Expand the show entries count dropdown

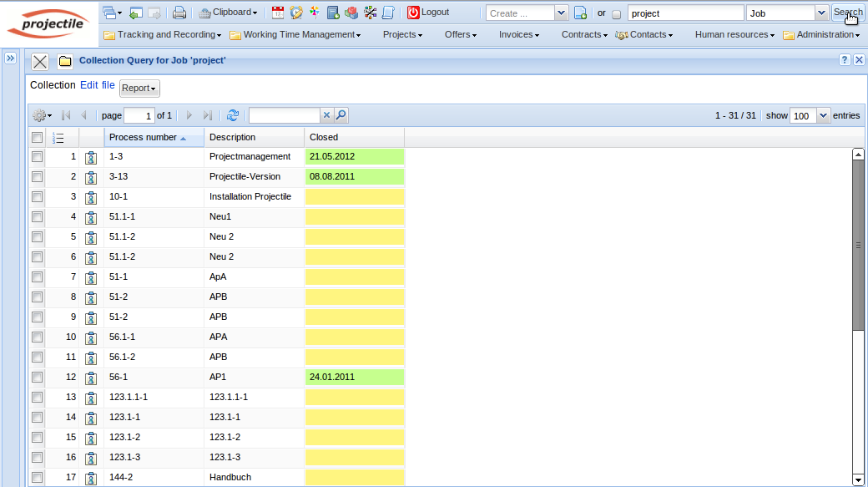pos(824,115)
